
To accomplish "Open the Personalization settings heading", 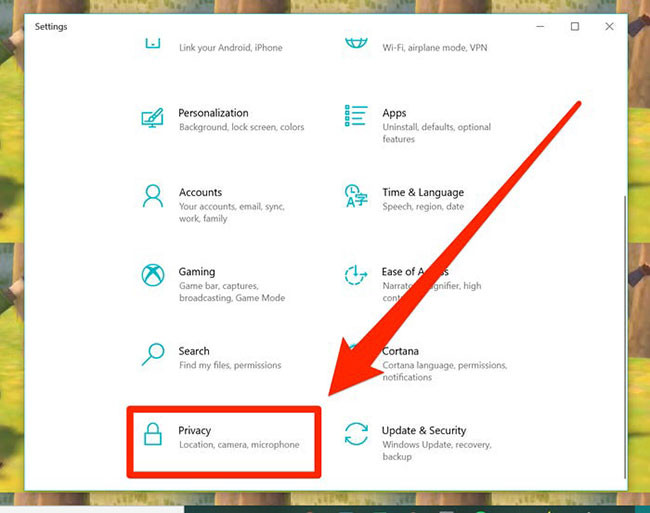I will [x=213, y=113].
